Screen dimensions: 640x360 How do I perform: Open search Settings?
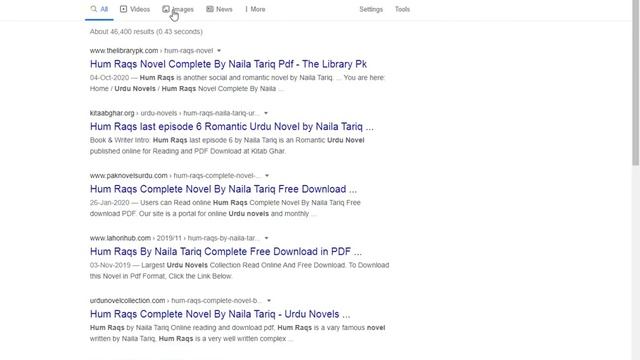pyautogui.click(x=371, y=9)
